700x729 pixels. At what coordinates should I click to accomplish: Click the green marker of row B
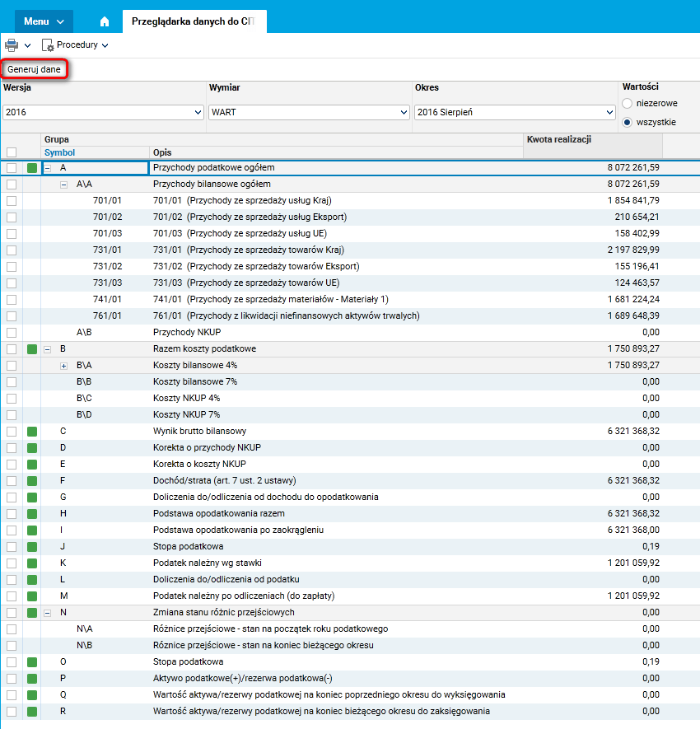point(32,349)
